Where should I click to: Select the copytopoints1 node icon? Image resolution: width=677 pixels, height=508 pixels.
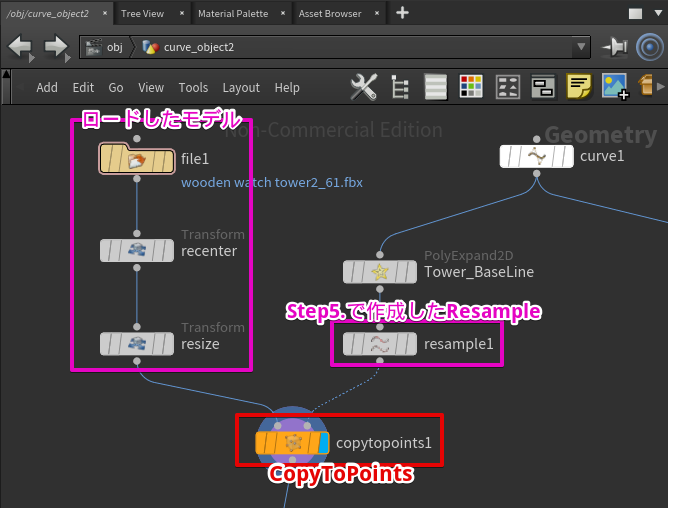coord(293,443)
